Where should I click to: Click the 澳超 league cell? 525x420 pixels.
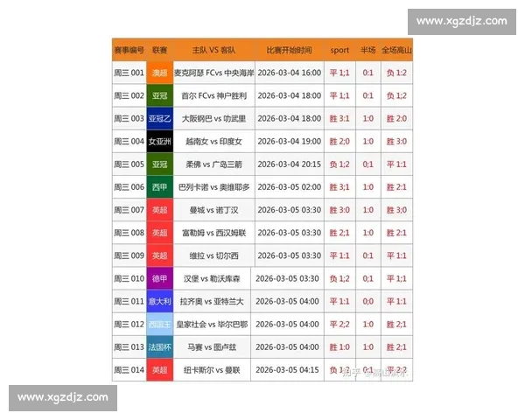[x=160, y=73]
